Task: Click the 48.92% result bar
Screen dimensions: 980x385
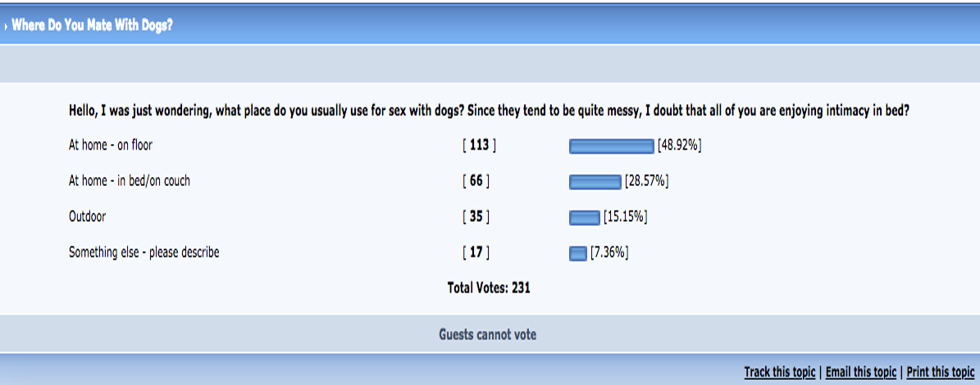Action: 611,147
